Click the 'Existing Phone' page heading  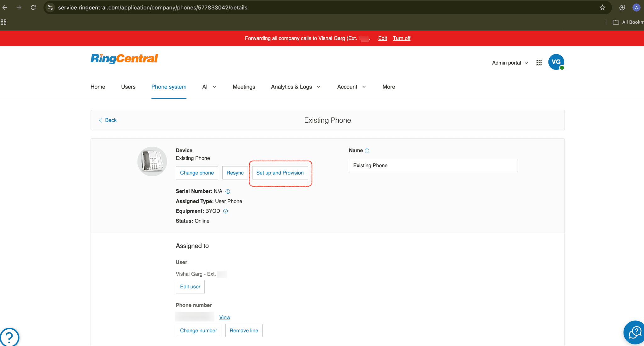coord(328,120)
